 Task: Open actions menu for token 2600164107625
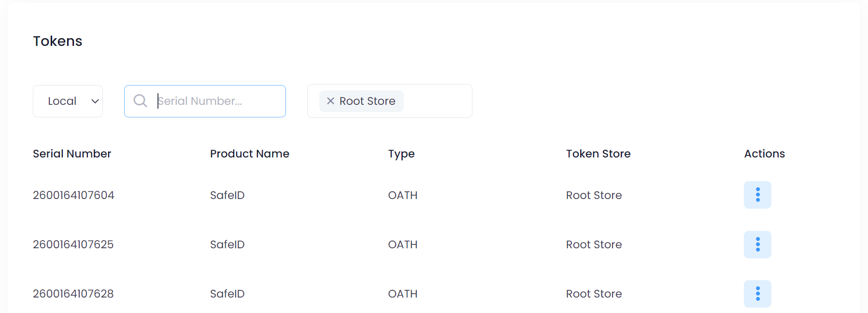pos(757,244)
